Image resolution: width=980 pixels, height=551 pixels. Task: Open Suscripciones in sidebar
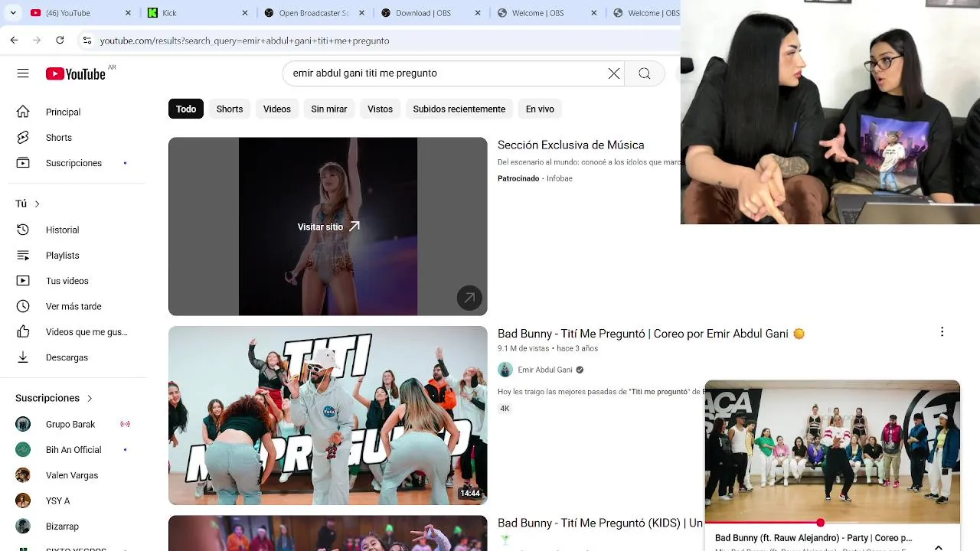point(73,163)
